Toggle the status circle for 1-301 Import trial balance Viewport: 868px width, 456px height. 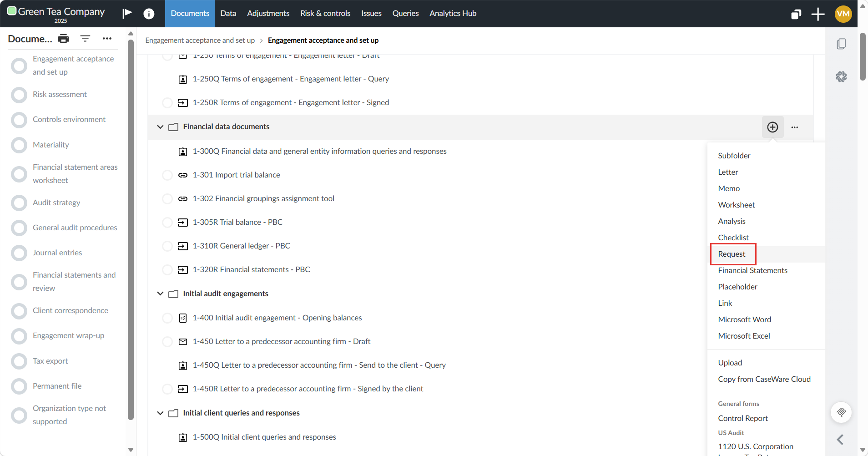[x=167, y=175]
